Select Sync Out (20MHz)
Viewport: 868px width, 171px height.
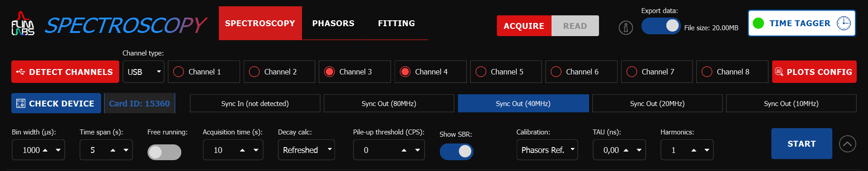click(x=657, y=103)
